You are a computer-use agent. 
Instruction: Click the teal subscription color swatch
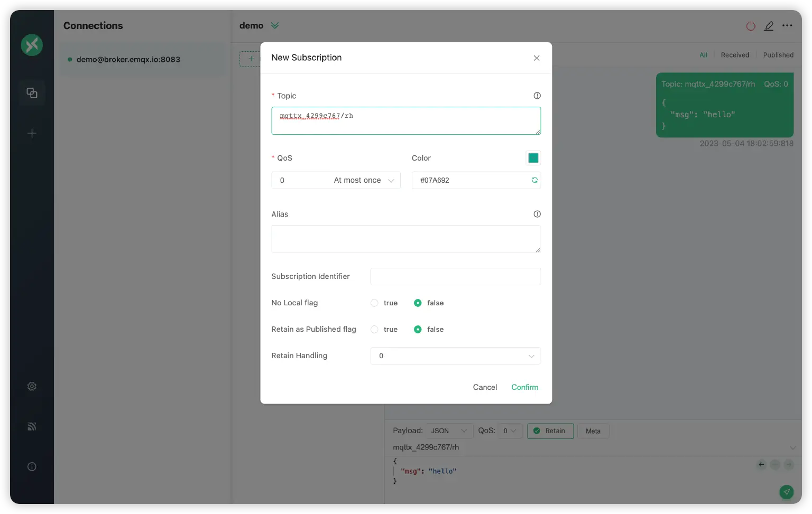click(533, 157)
